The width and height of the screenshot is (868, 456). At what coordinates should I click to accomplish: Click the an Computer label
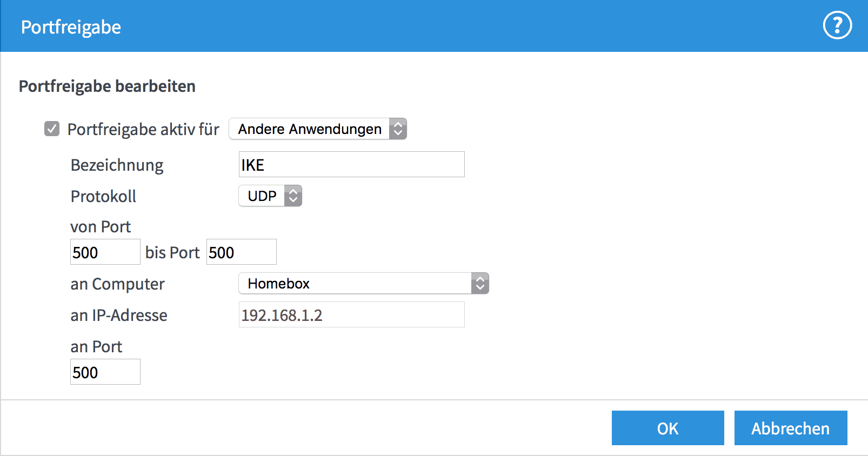[117, 284]
